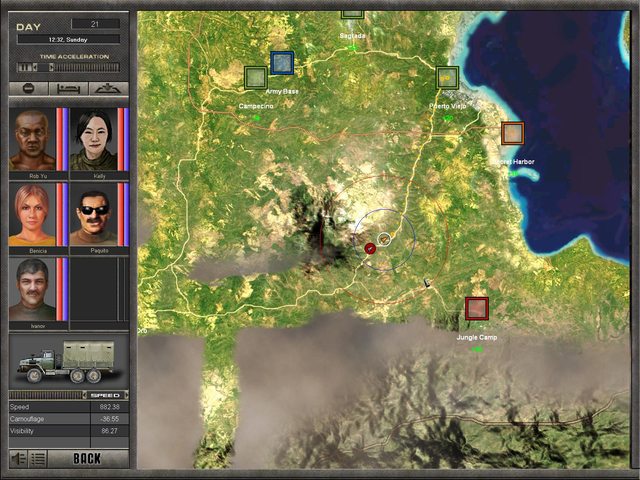Screen dimensions: 640x480
Task: Increase time acceleration with right arrow
Action: coord(51,67)
